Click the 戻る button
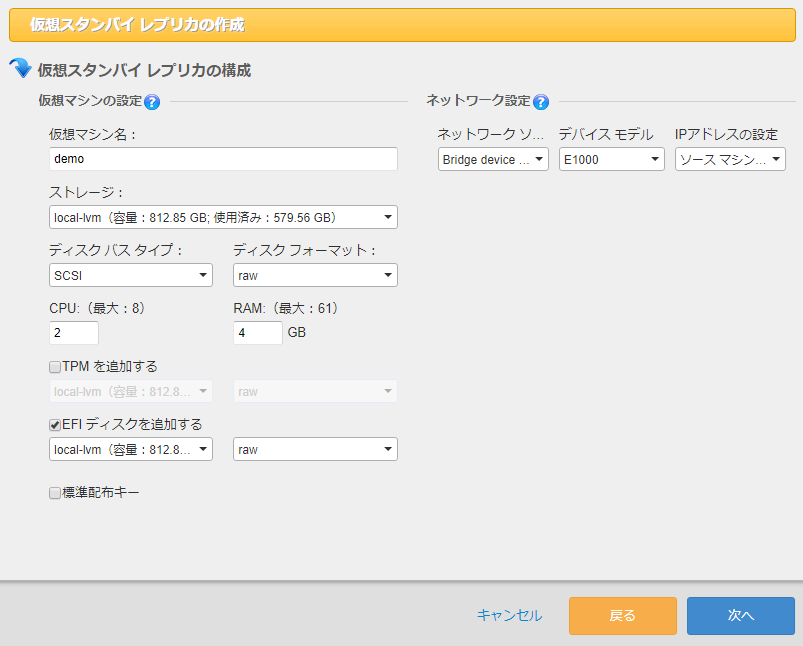The image size is (803, 646). click(x=622, y=616)
